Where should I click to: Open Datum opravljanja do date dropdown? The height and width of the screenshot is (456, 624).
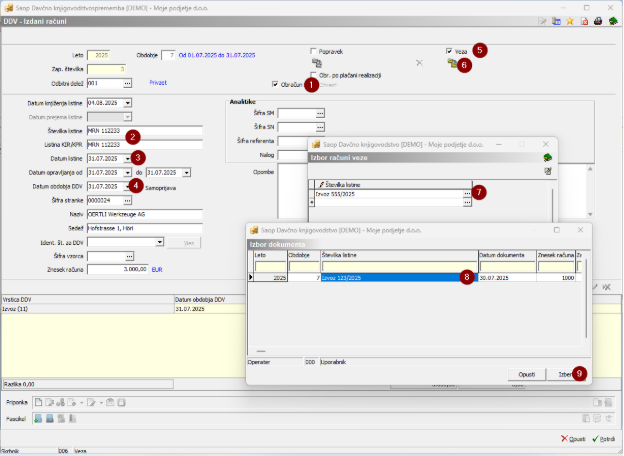click(186, 173)
